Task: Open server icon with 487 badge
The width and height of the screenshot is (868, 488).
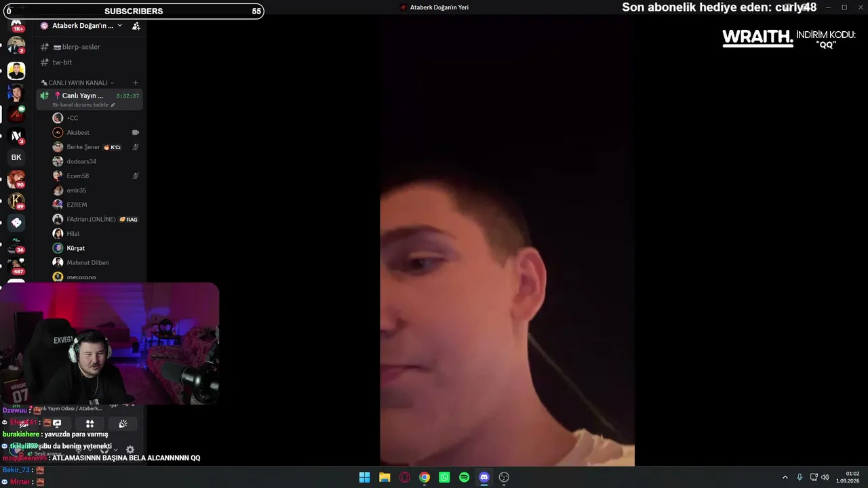Action: click(16, 266)
